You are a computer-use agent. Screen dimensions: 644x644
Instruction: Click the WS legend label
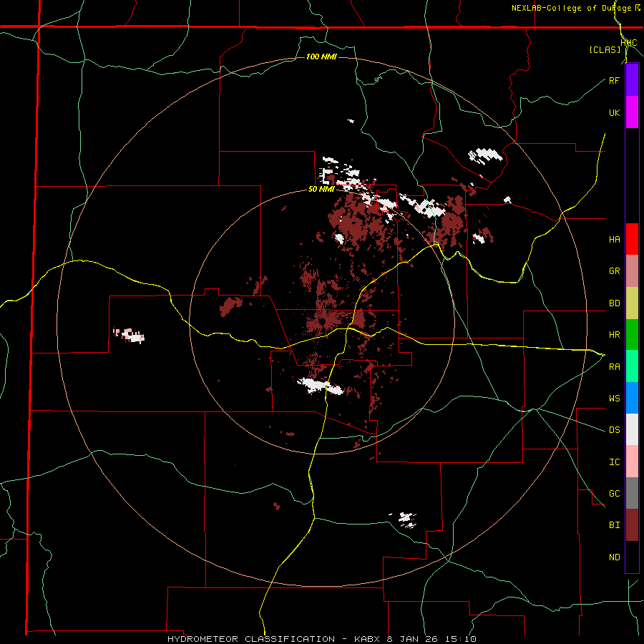tap(614, 399)
